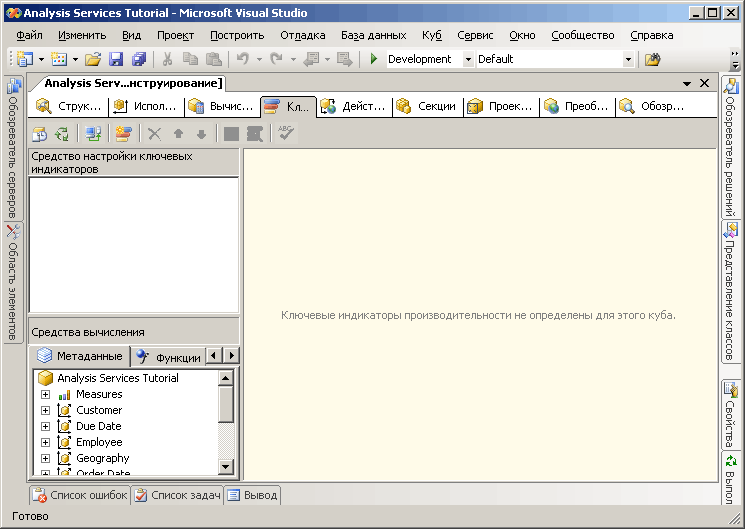Expand the Due Date tree node

click(x=46, y=426)
